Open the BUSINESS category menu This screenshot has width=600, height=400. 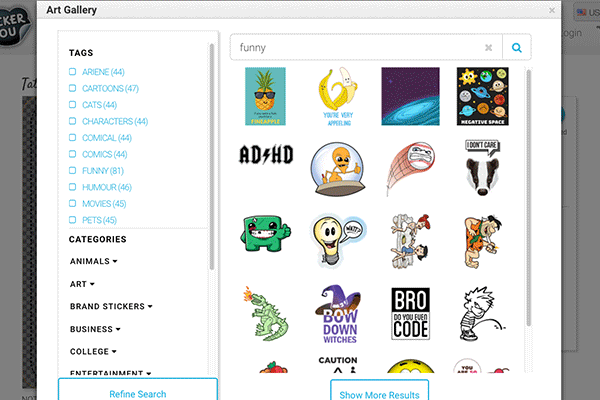(94, 328)
